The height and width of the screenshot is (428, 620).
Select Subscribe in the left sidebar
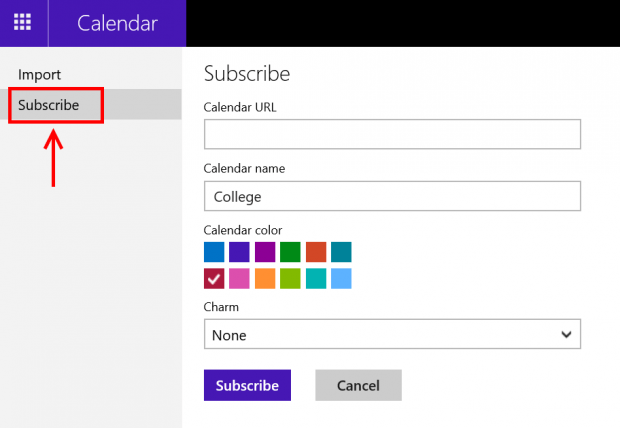(x=49, y=105)
